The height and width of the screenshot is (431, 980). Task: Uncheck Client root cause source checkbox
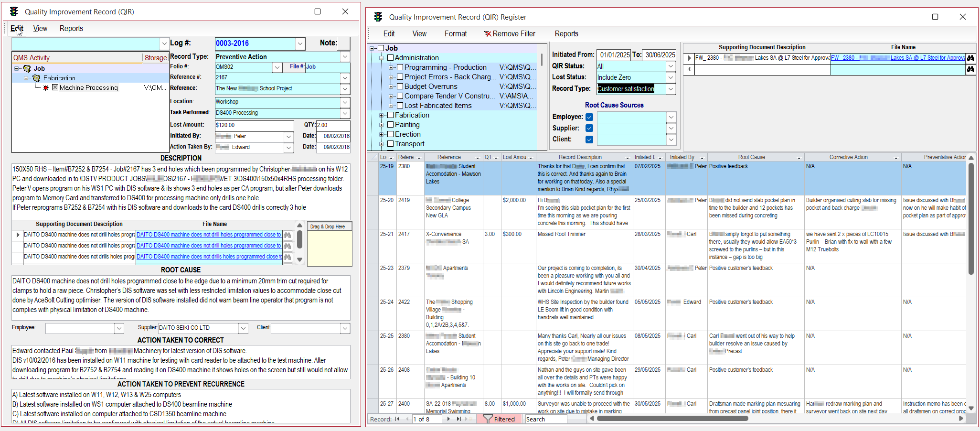click(x=589, y=140)
